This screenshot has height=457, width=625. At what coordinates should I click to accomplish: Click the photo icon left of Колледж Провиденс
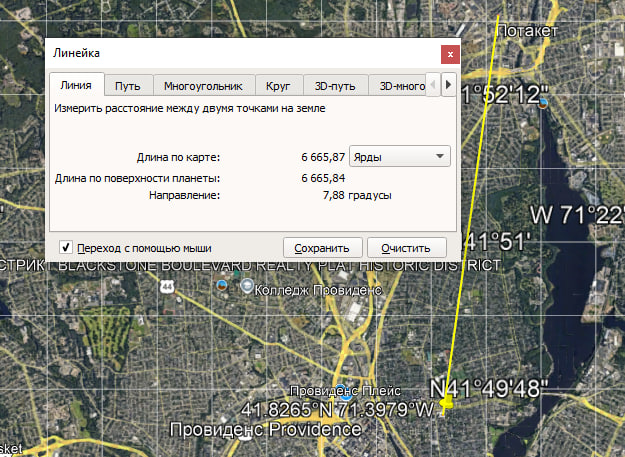point(222,285)
